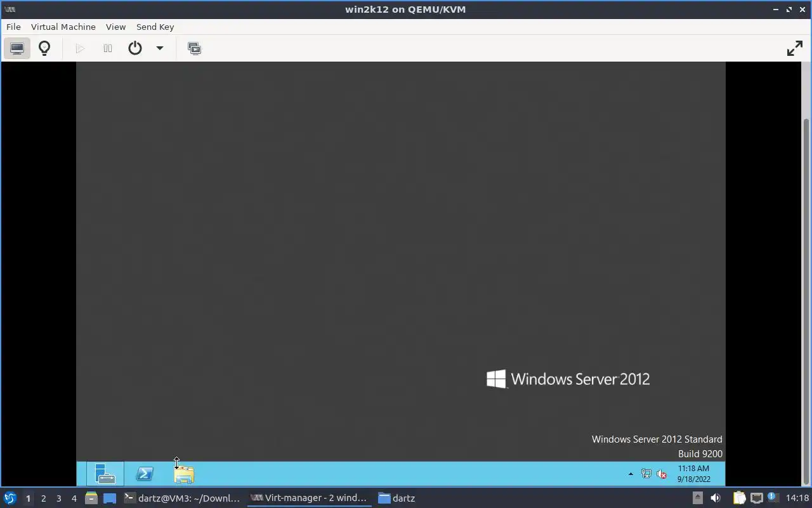Open the manage VM snapshots view
The width and height of the screenshot is (812, 508).
click(x=195, y=48)
